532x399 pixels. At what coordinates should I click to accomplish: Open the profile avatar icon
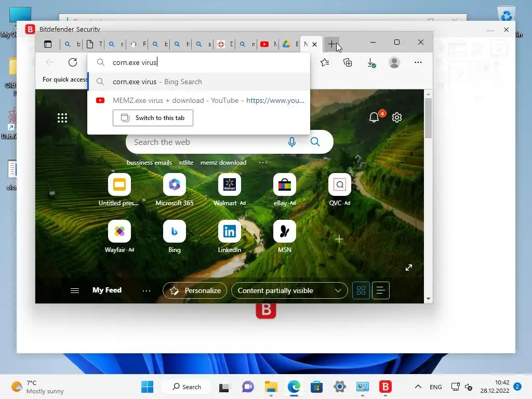(394, 62)
